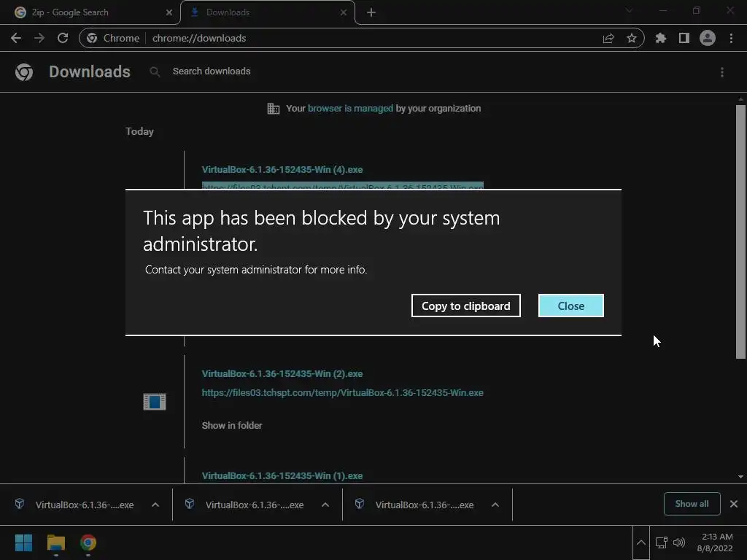Expand options for third shelf VirtualBox download
The image size is (747, 560).
point(495,505)
